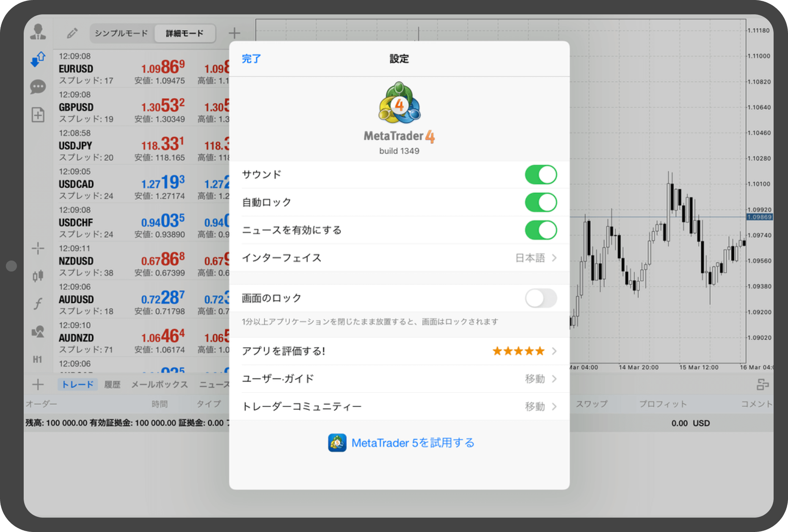Open ユーザー·ガイド chevron arrow
This screenshot has width=788, height=532.
pyautogui.click(x=554, y=379)
